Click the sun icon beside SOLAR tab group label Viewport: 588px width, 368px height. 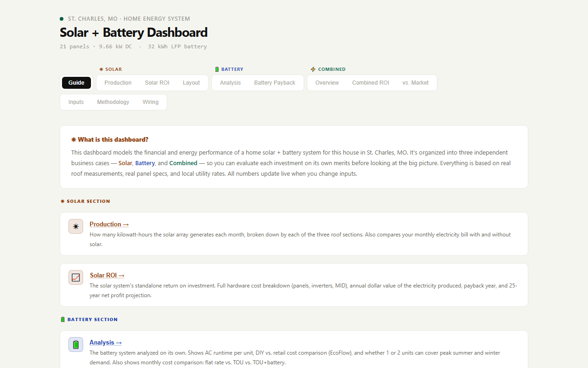pos(101,69)
